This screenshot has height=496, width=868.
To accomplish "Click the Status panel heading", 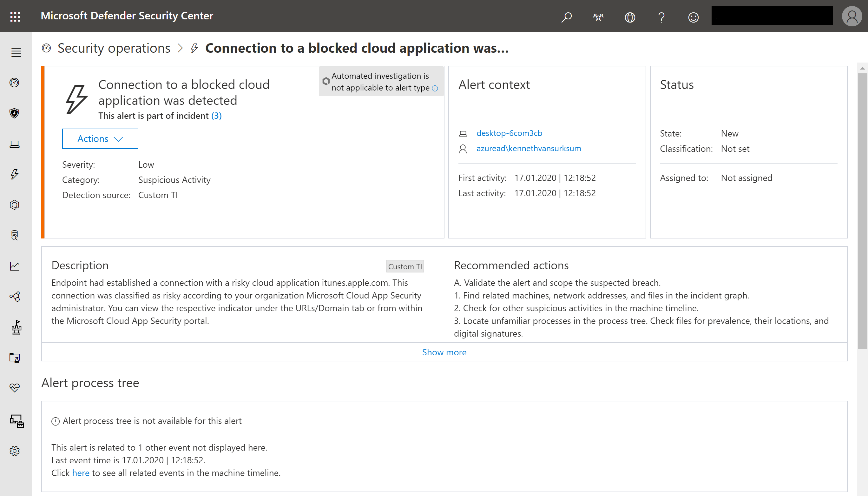I will pyautogui.click(x=677, y=85).
